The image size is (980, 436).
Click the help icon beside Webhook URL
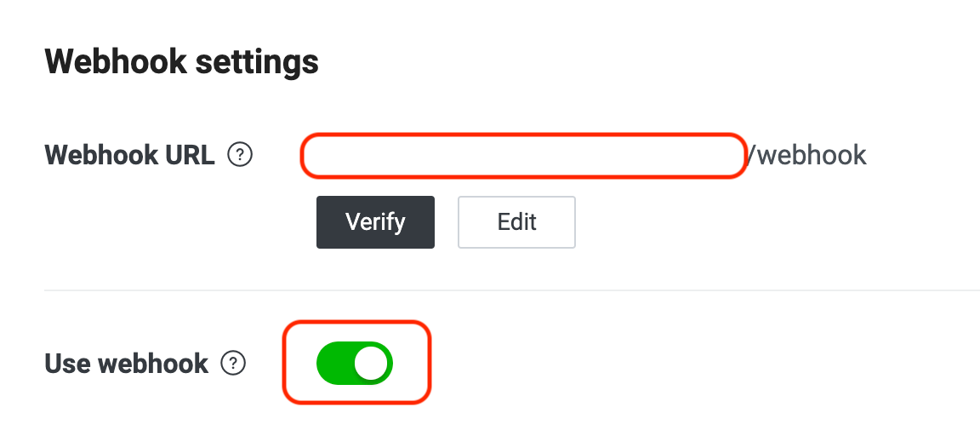(241, 155)
